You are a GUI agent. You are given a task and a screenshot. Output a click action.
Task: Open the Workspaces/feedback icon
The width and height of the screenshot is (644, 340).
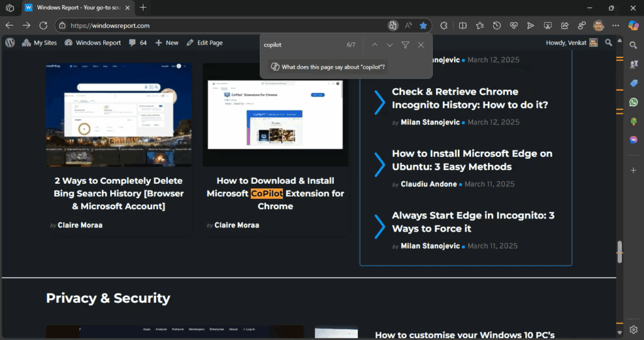582,25
